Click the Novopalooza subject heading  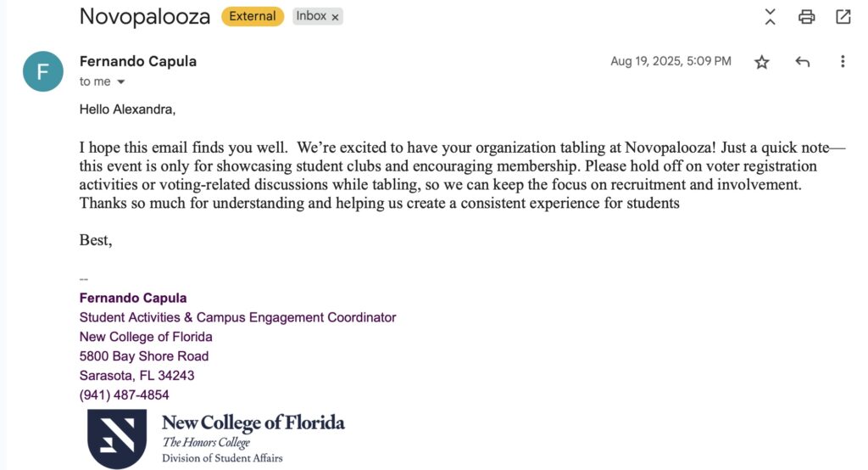coord(144,16)
